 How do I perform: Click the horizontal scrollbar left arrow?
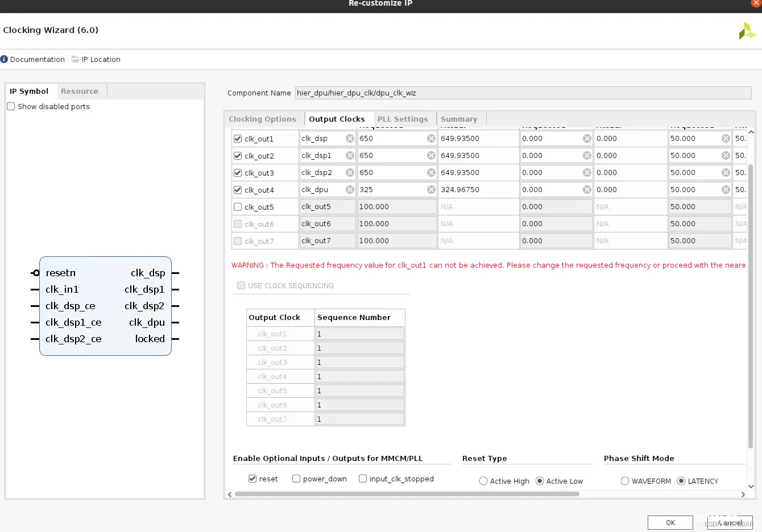(230, 494)
